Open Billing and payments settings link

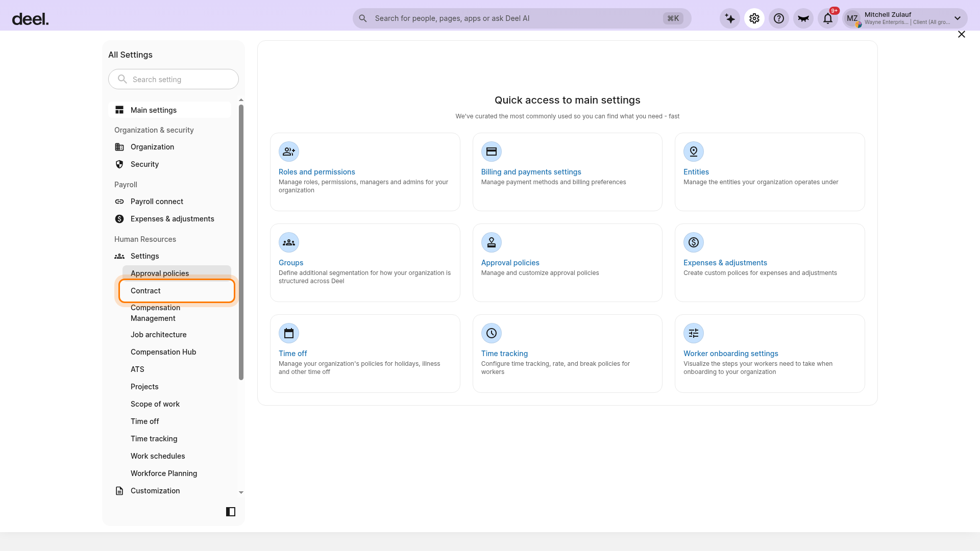[531, 172]
